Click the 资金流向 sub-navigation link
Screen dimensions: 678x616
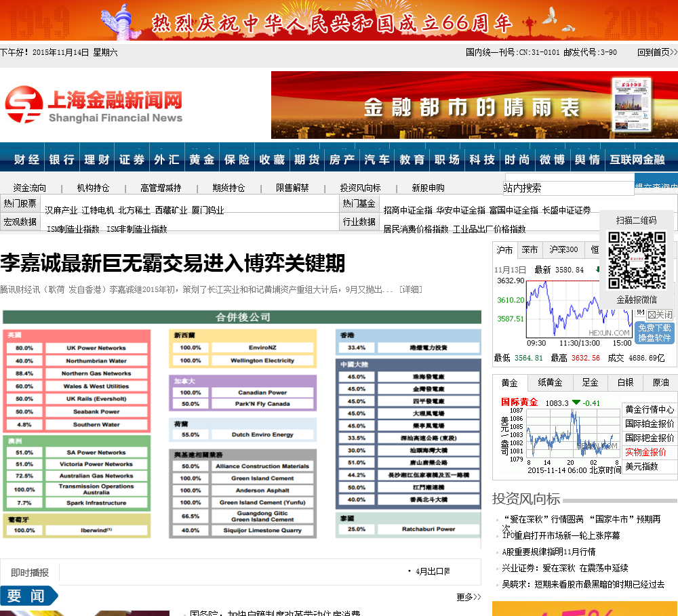pyautogui.click(x=29, y=188)
